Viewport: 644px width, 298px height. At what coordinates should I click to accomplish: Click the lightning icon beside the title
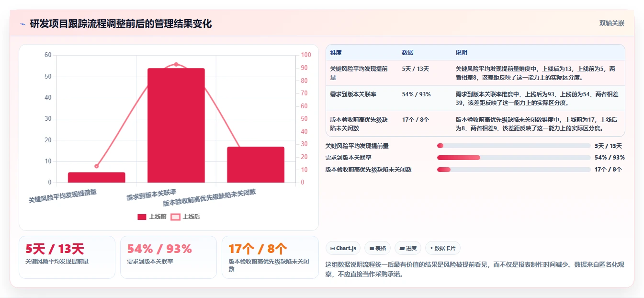click(23, 24)
